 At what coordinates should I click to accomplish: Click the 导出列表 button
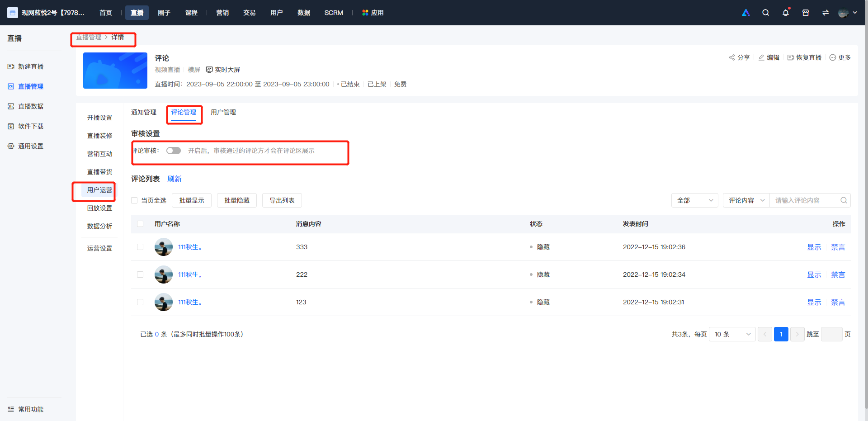(282, 200)
